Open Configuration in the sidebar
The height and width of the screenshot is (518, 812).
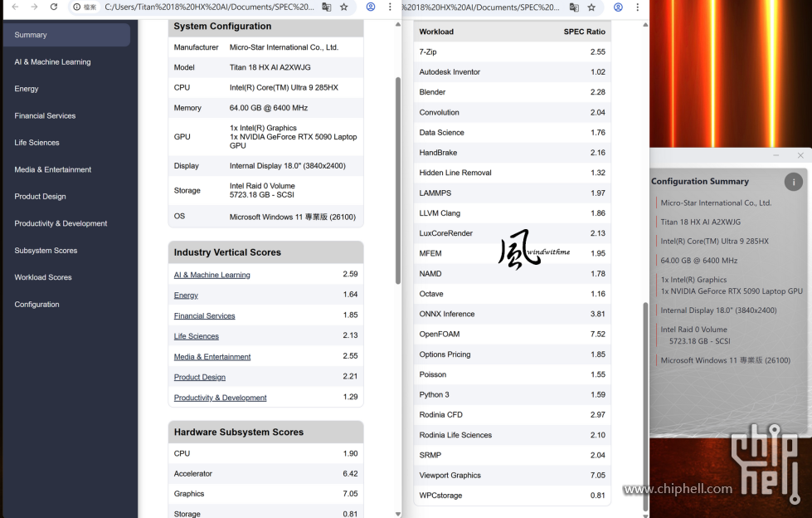(36, 305)
